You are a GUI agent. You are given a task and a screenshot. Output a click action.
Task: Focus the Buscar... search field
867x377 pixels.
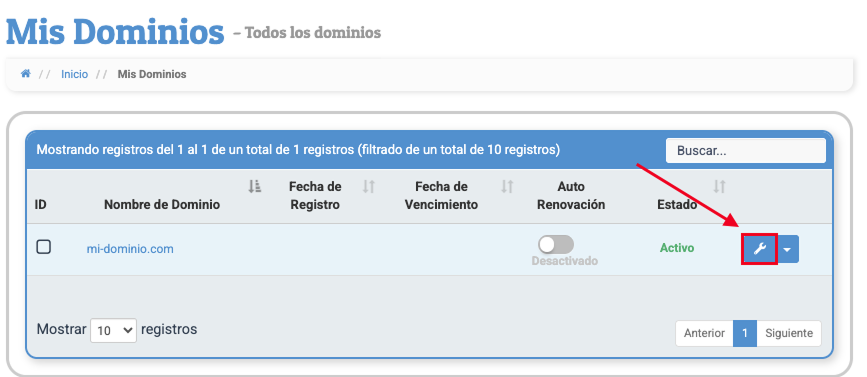click(745, 150)
